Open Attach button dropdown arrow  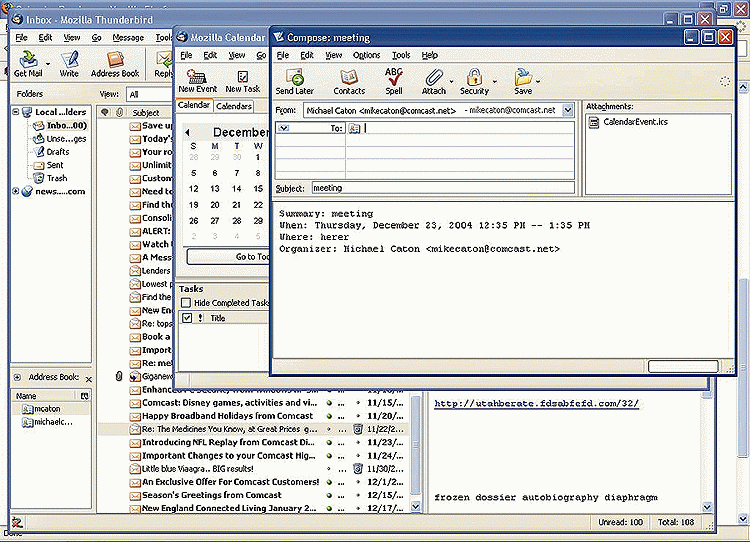[452, 82]
